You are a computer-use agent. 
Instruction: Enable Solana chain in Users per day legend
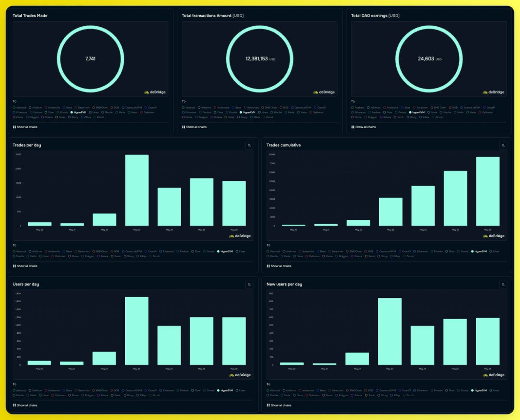point(103,395)
